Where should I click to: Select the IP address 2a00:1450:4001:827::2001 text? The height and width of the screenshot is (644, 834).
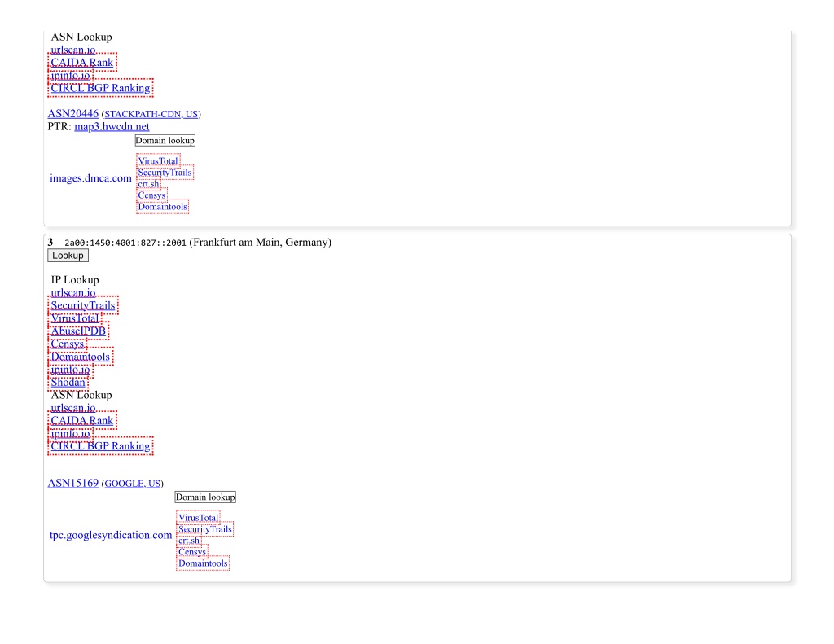[125, 243]
